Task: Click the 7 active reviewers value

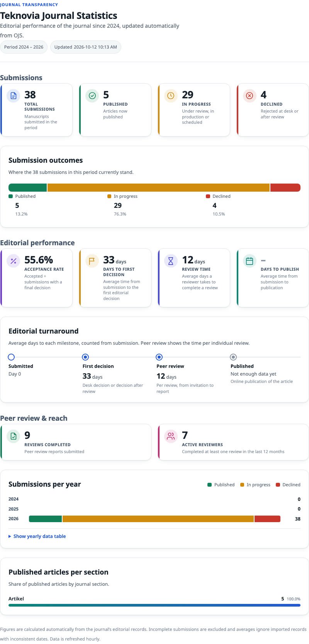Action: click(185, 435)
